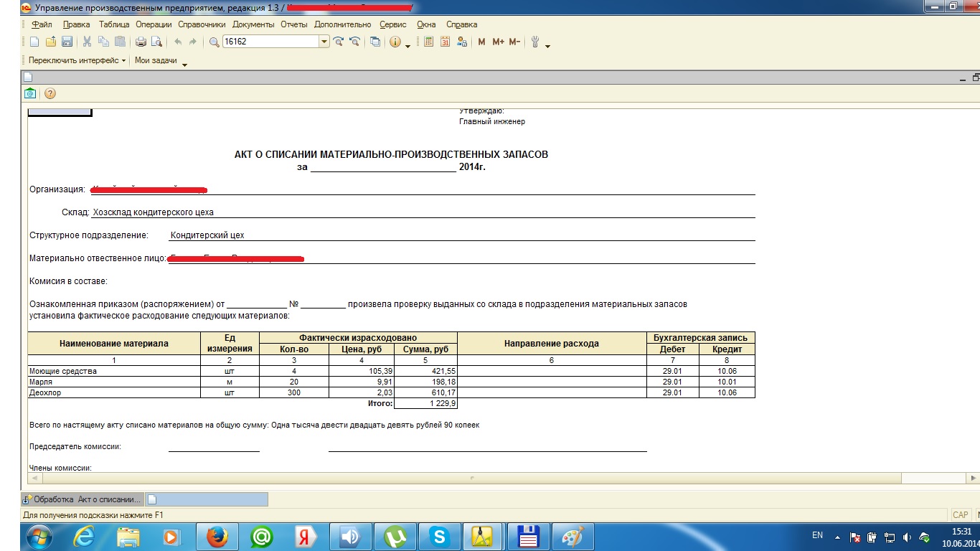Open the Таблица menu
The height and width of the screenshot is (551, 980).
(114, 24)
